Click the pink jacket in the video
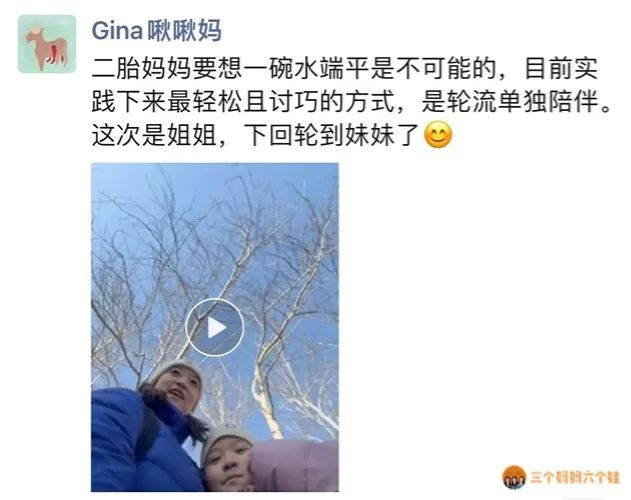Viewport: 631px width, 500px height. pyautogui.click(x=295, y=466)
